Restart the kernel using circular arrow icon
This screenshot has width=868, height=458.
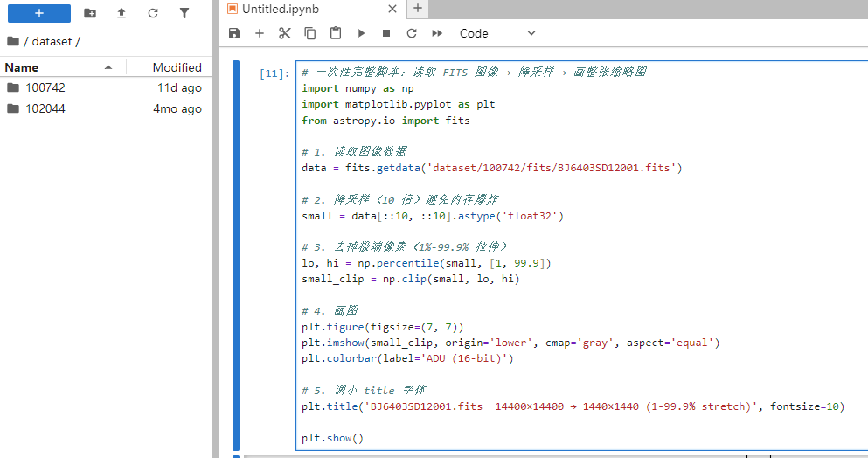[x=412, y=33]
